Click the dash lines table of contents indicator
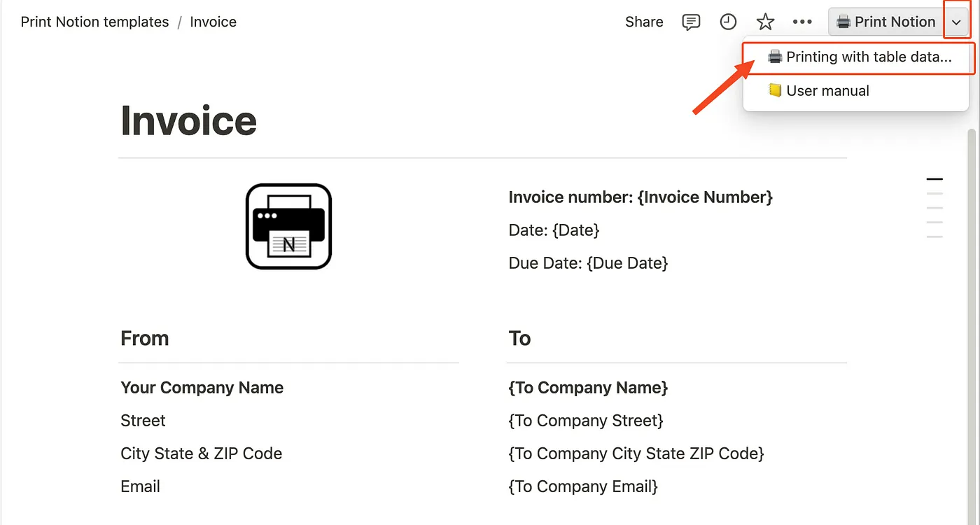 [x=934, y=206]
